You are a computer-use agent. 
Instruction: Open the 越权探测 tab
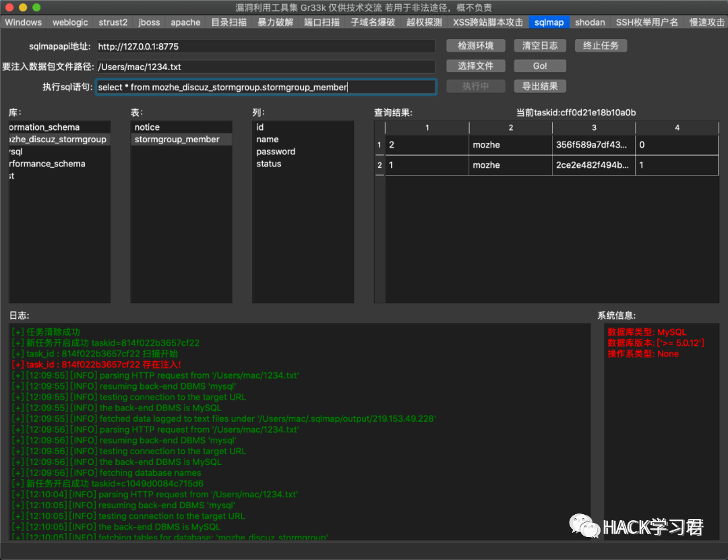click(x=424, y=22)
